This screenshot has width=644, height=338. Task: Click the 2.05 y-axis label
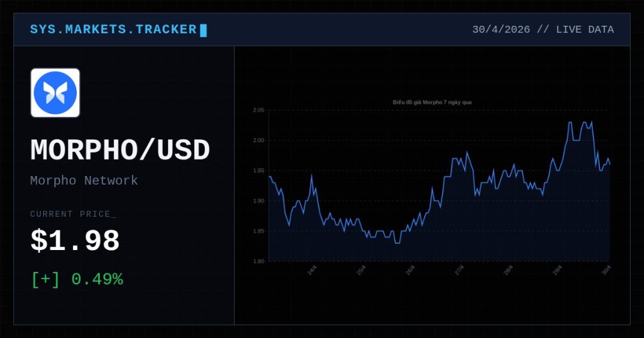(x=258, y=110)
